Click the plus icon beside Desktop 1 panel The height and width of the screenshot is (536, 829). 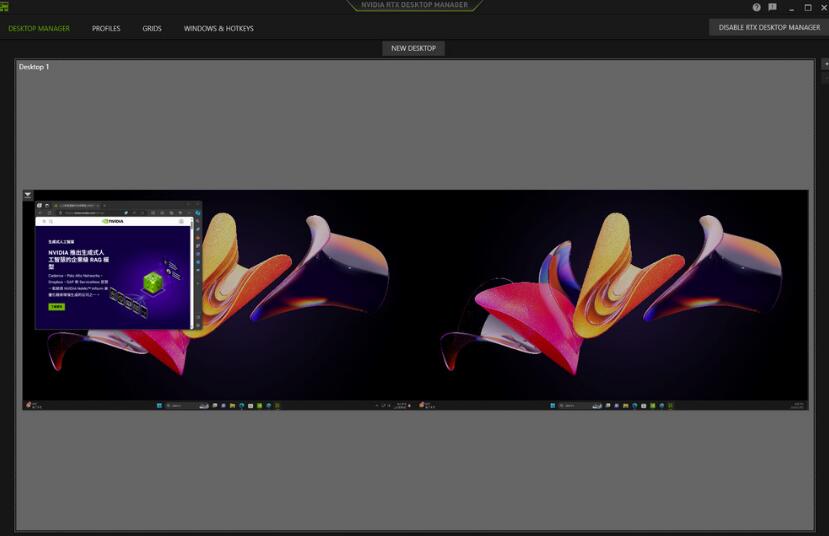click(825, 64)
